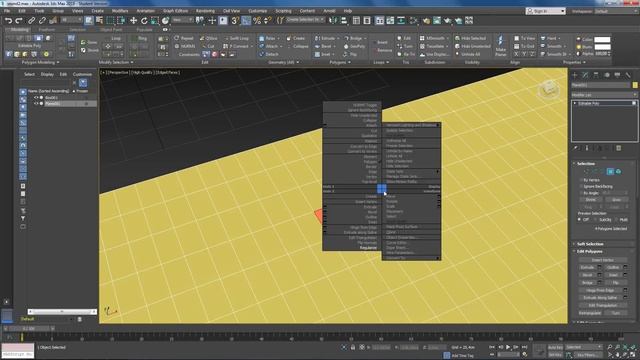This screenshot has width=640, height=360.
Task: Click the Shrink selection button in ribbon
Action: click(x=89, y=51)
